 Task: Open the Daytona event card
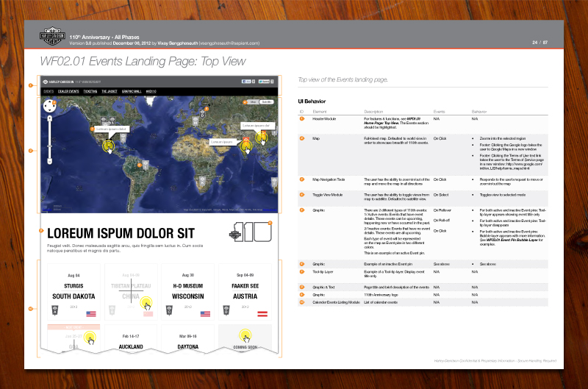188,338
